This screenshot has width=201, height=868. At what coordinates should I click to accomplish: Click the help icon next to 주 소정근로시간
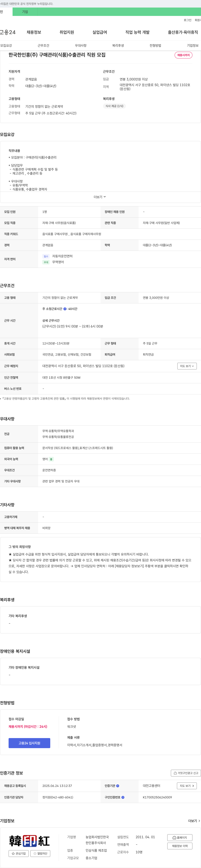tap(65, 309)
